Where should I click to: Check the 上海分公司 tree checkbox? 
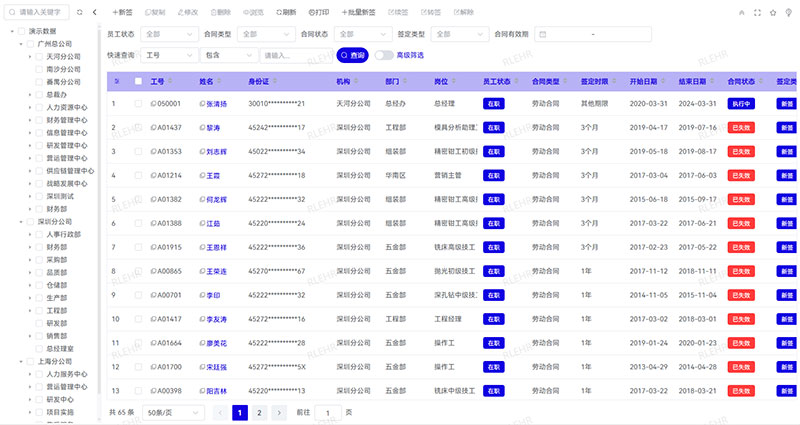pos(30,361)
